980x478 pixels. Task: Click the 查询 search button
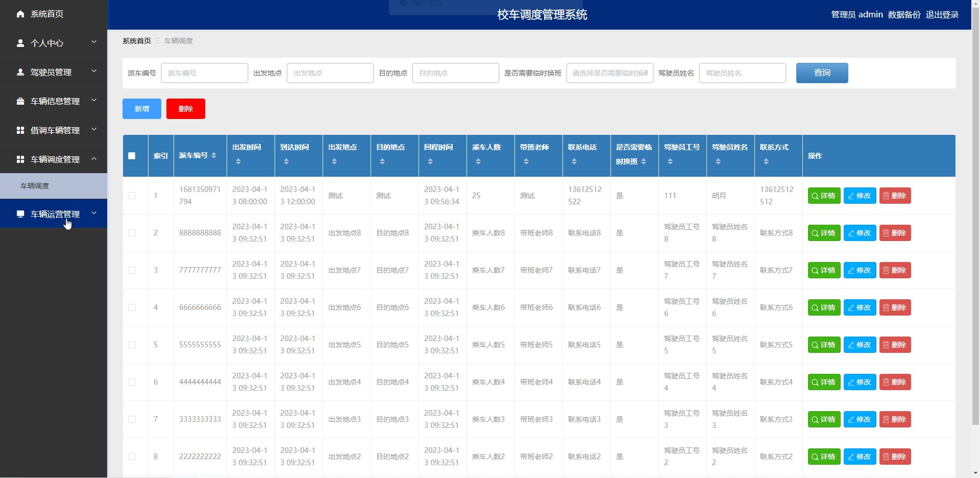(x=822, y=73)
